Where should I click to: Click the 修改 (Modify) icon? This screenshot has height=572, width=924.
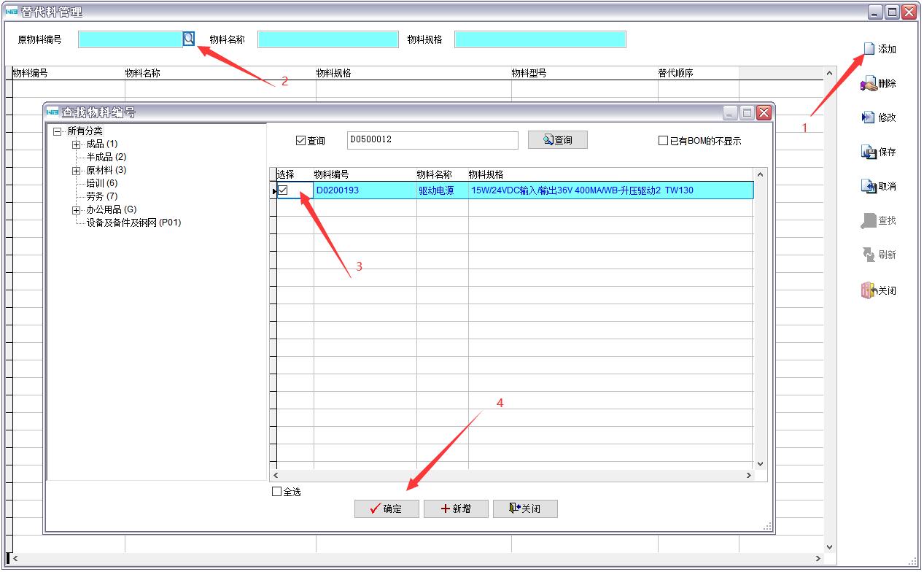[869, 117]
